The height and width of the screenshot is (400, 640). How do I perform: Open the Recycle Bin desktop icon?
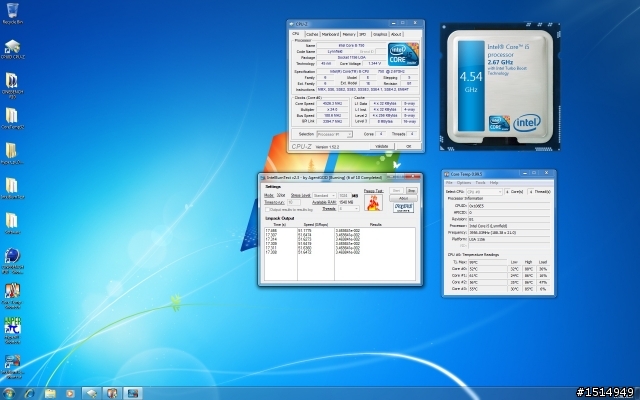(x=12, y=13)
